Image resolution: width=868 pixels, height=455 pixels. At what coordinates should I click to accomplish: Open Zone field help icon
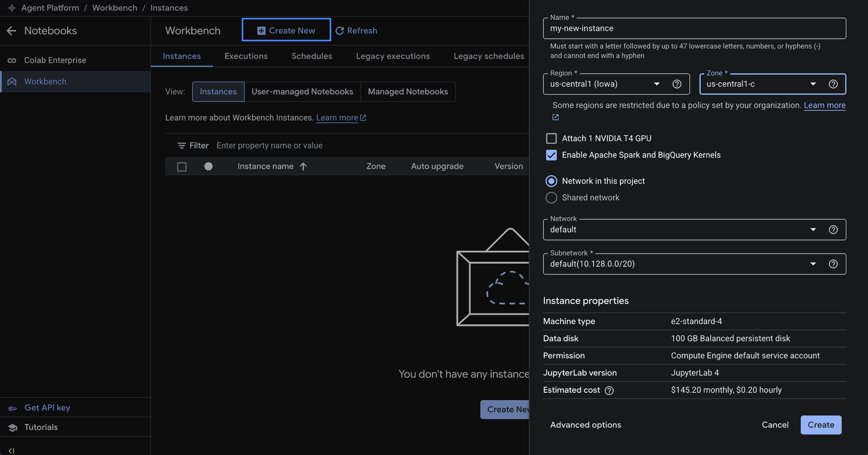click(833, 84)
